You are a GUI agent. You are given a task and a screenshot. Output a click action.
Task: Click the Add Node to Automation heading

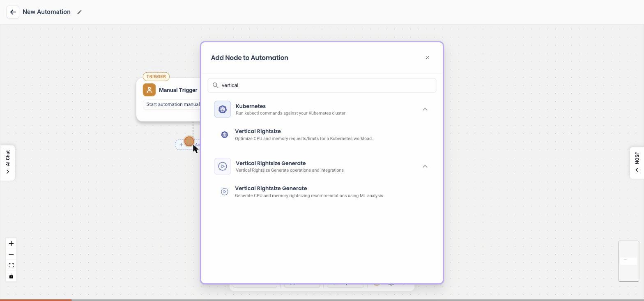click(x=249, y=57)
